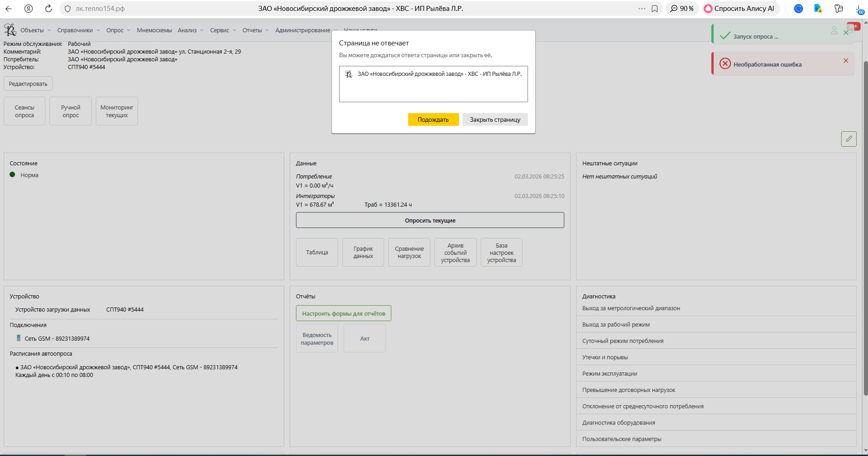868x456 pixels.
Task: Click the green pencil edit icon
Action: 848,139
